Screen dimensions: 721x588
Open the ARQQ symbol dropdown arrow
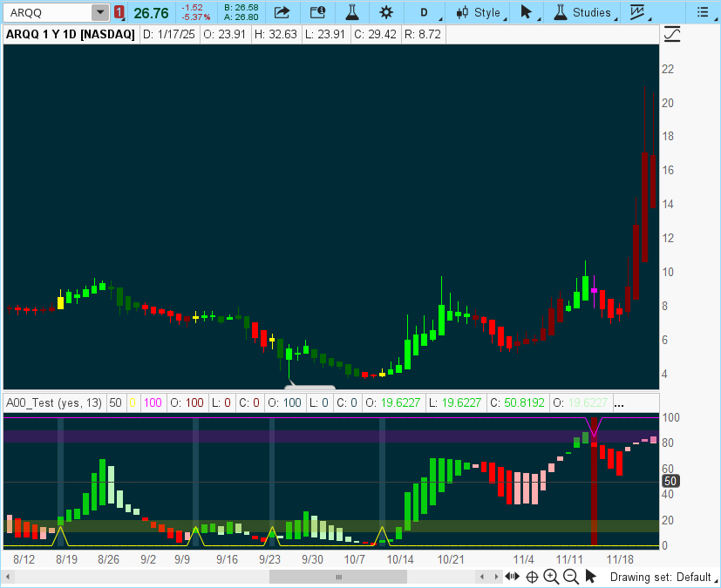coord(99,12)
